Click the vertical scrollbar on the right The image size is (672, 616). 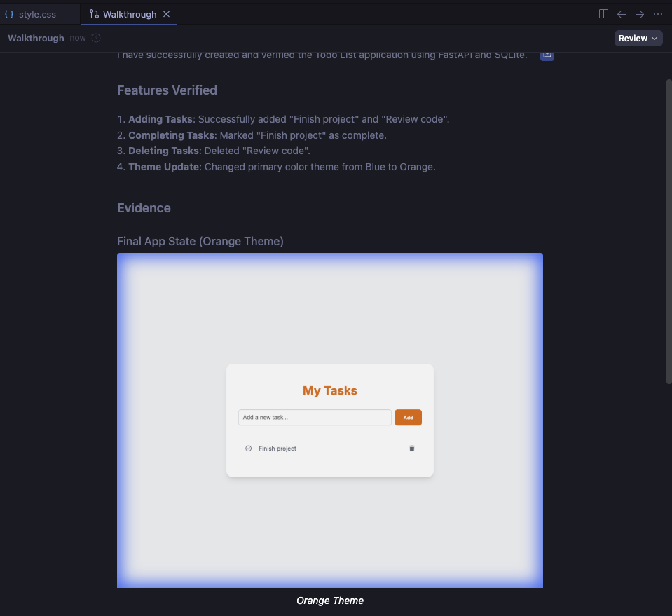coord(668,231)
